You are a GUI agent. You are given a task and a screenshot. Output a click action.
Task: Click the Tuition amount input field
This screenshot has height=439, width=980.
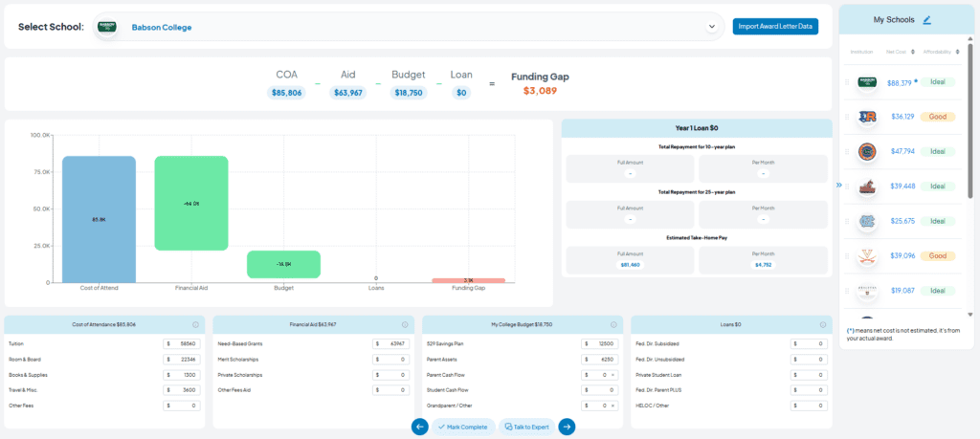click(182, 344)
